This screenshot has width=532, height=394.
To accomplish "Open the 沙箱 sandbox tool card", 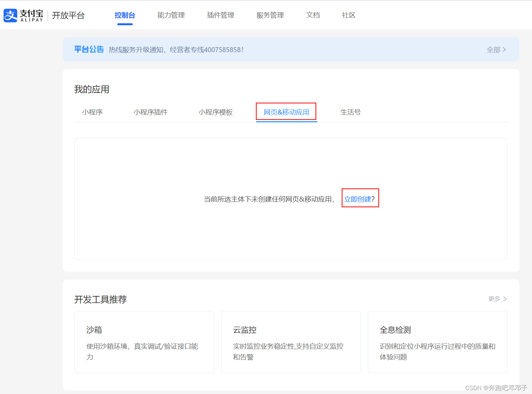I will click(144, 342).
